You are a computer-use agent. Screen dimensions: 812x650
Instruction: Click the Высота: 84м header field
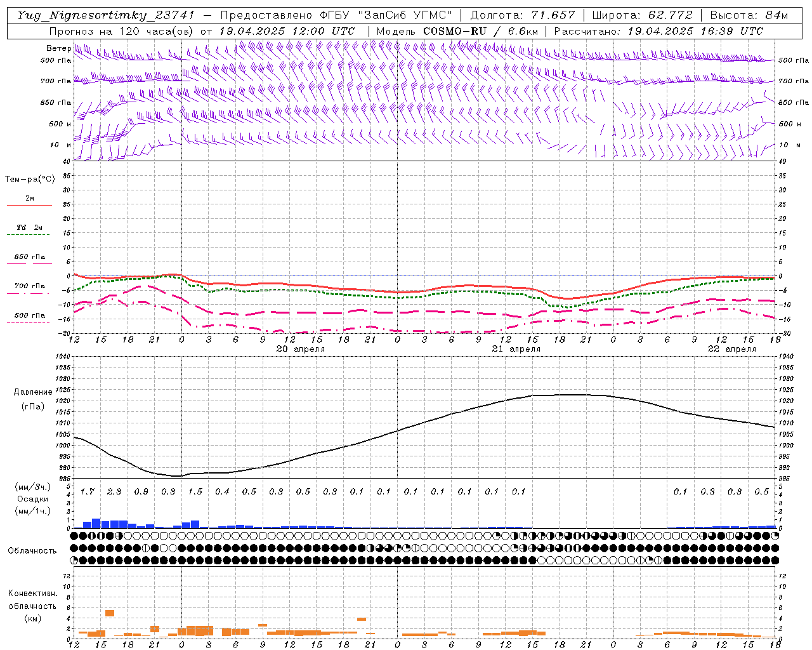(749, 15)
